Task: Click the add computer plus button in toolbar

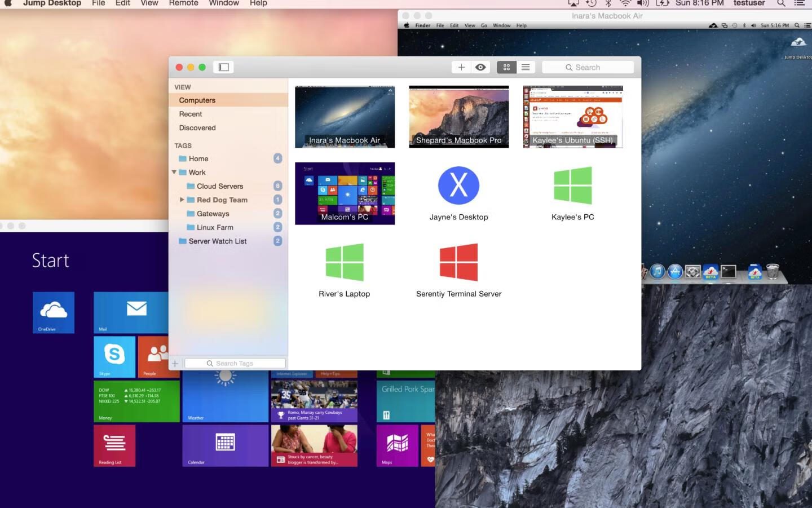Action: 461,67
